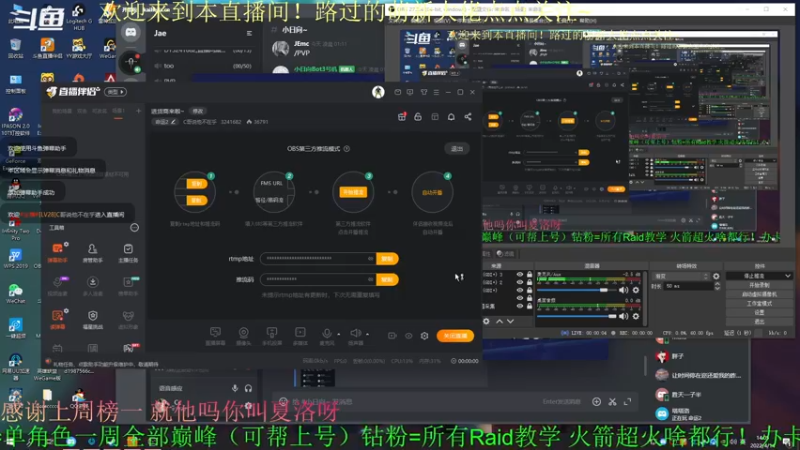Screen dimensions: 800x450
Task: Toggle eye visibility of second OBS source
Action: click(520, 282)
